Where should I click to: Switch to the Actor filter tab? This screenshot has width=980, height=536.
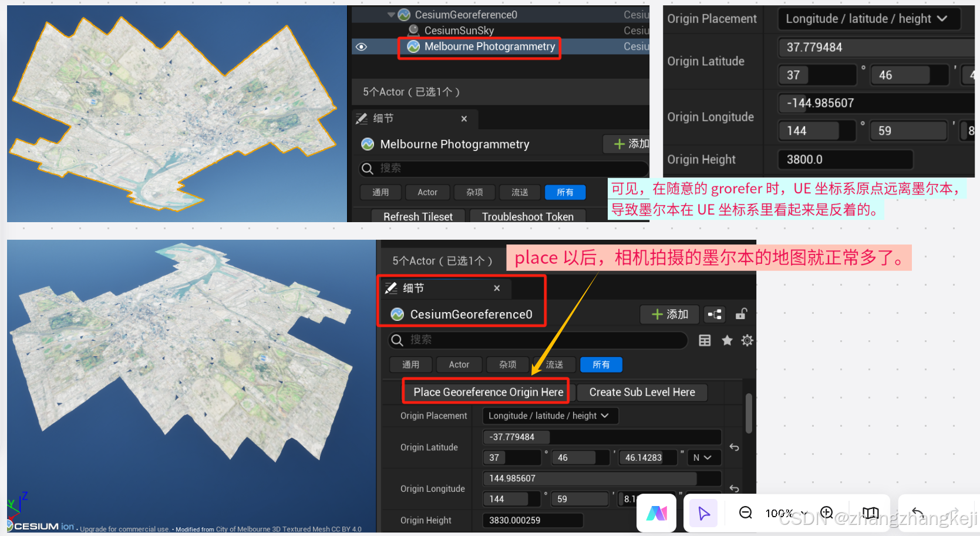point(459,364)
